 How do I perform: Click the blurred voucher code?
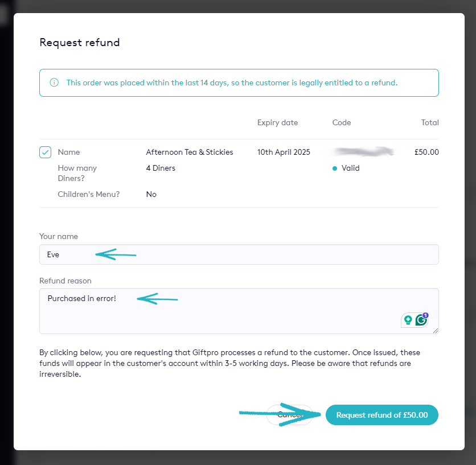coord(364,152)
